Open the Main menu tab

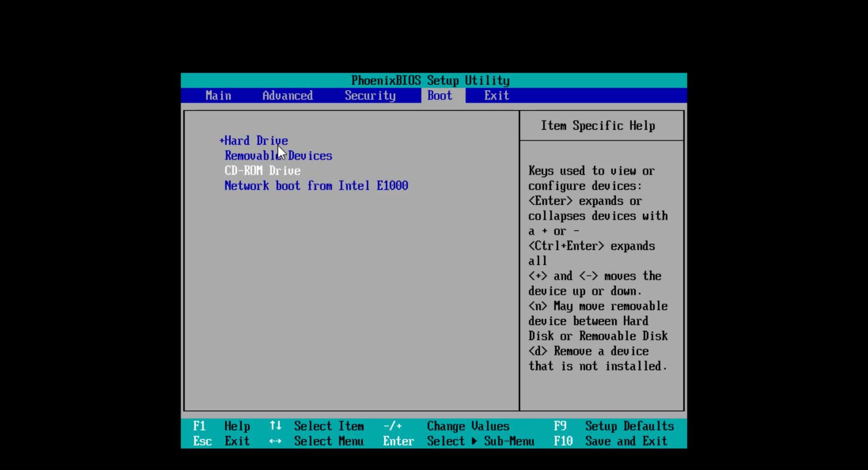point(218,95)
